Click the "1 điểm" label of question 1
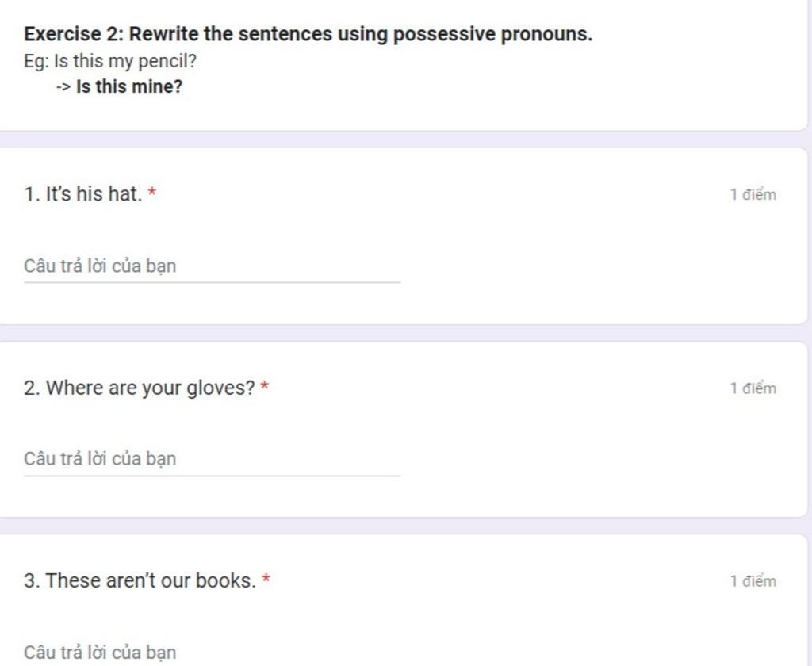Viewport: 812px width, 666px height. click(753, 195)
